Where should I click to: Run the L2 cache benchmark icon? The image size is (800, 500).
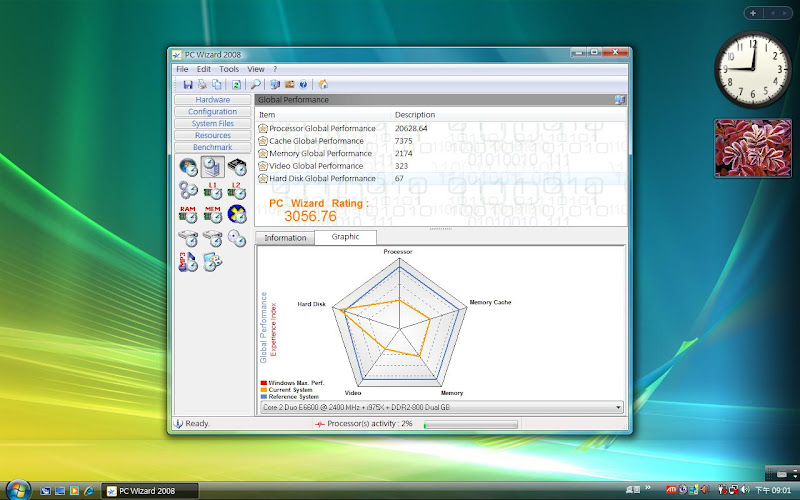coord(237,190)
